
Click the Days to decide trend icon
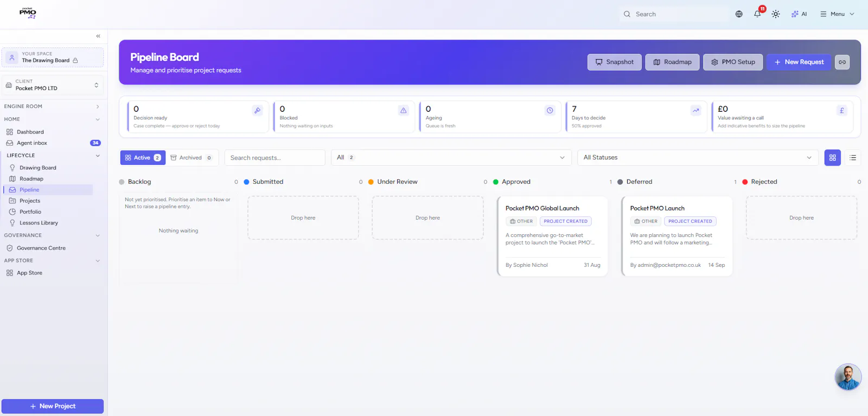coord(695,111)
